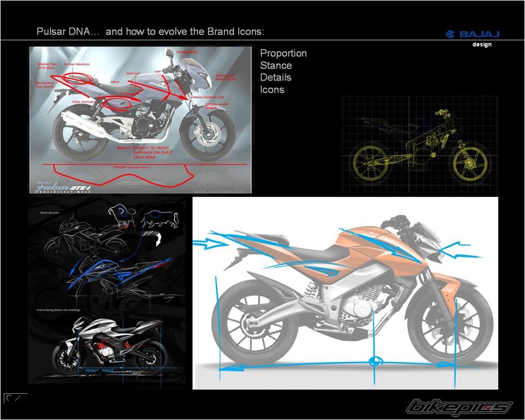525x420 pixels.
Task: Open the annotated grey Pulsar photo
Action: tap(140, 120)
